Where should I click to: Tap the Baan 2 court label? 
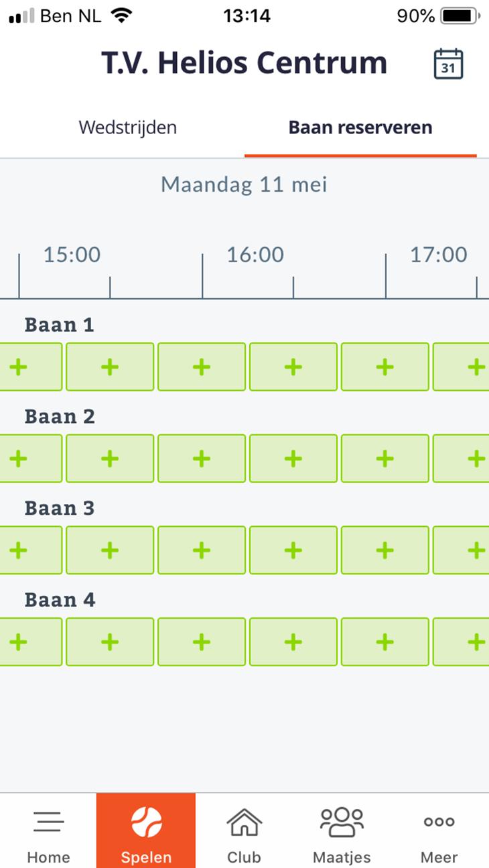click(x=60, y=416)
